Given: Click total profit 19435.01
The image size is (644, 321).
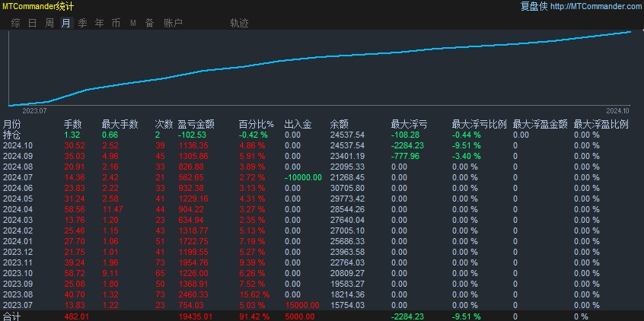Looking at the screenshot, I should [x=196, y=316].
